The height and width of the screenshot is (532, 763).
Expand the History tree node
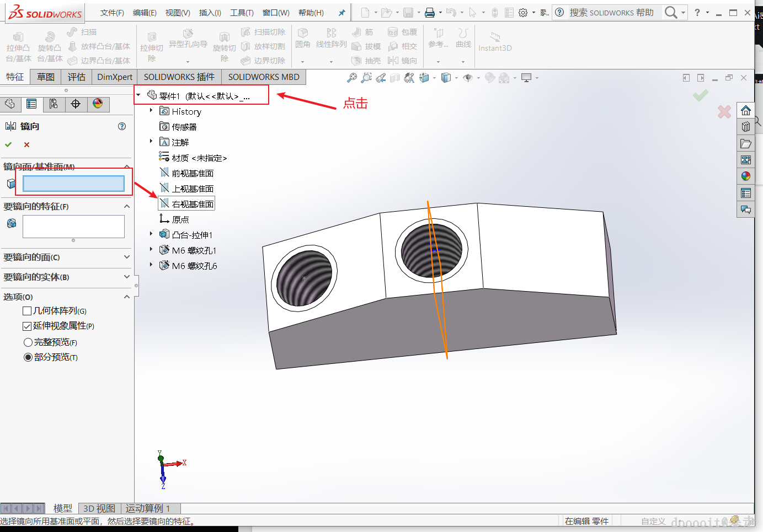[x=151, y=111]
